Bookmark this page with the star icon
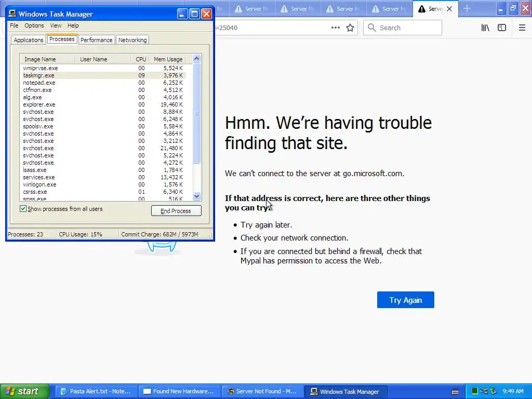The width and height of the screenshot is (532, 399). click(x=350, y=28)
